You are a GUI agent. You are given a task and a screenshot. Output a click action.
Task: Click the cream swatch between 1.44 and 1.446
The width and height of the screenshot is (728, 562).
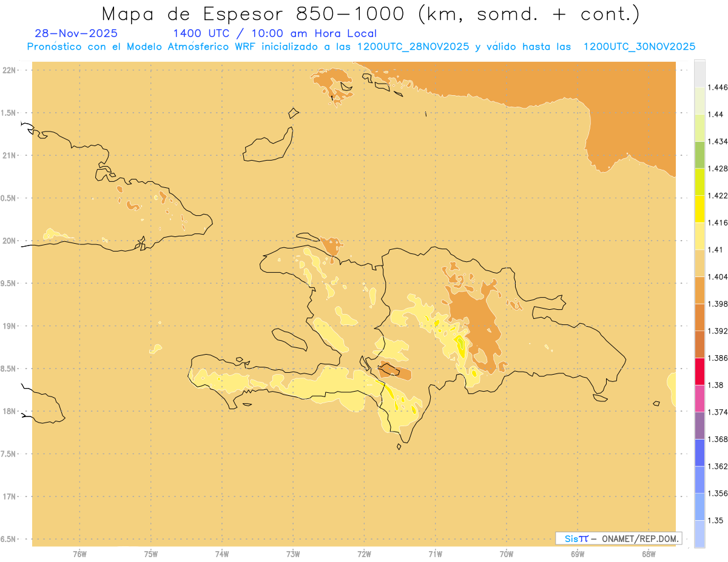pyautogui.click(x=699, y=101)
